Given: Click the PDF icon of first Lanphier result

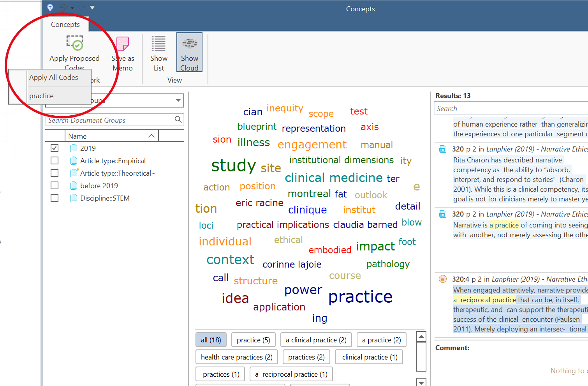Looking at the screenshot, I should pos(442,149).
